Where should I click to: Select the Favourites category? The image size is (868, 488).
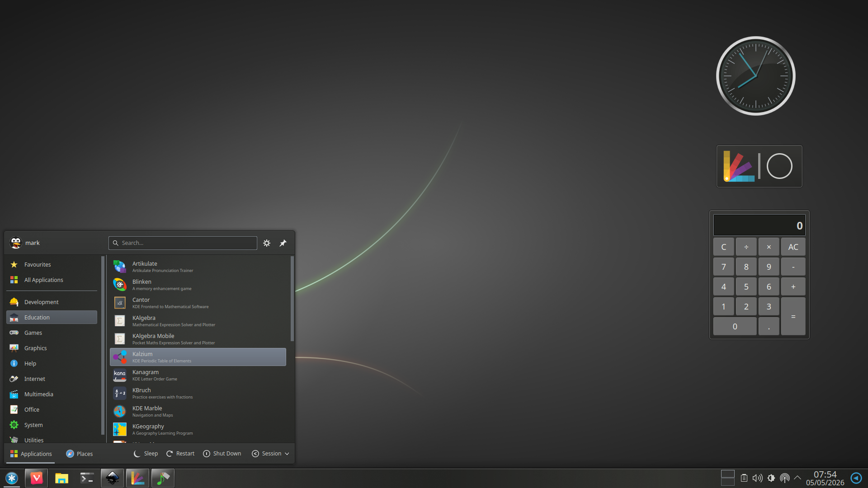(52, 264)
